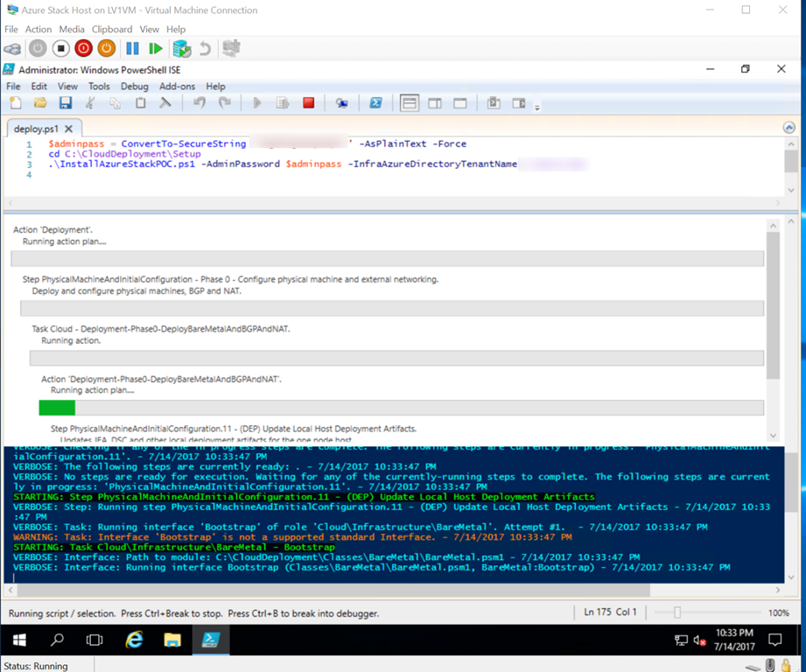
Task: Expand the ISE toolbar overflow options
Action: (x=536, y=107)
